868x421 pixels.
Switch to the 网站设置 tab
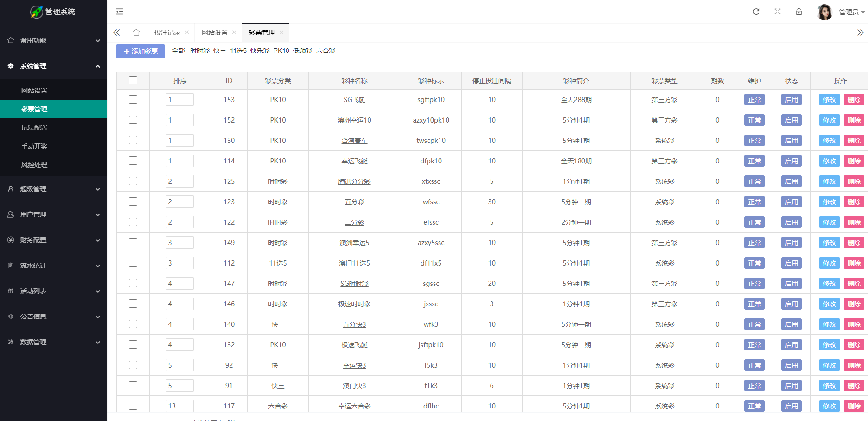[x=215, y=32]
